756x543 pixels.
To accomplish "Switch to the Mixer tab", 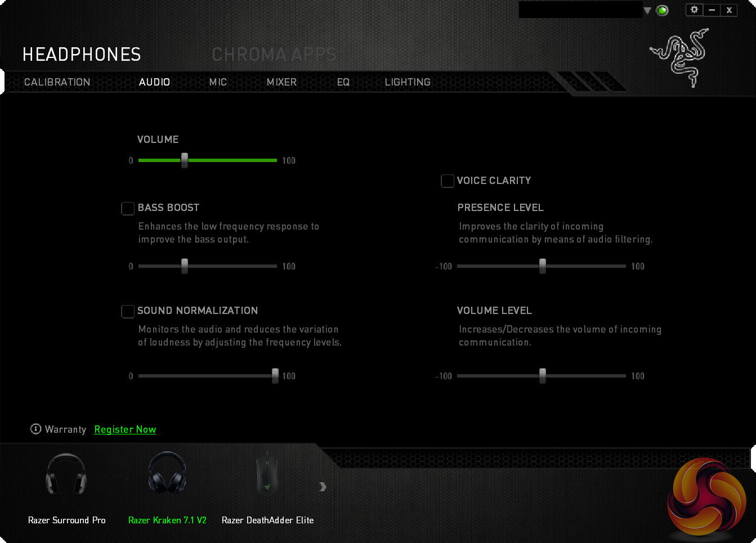I will pyautogui.click(x=281, y=82).
